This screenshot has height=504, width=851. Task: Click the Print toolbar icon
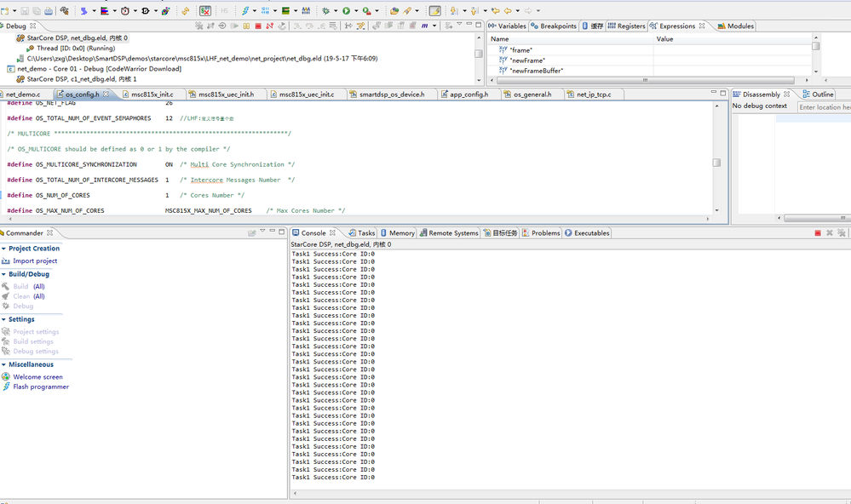point(49,11)
